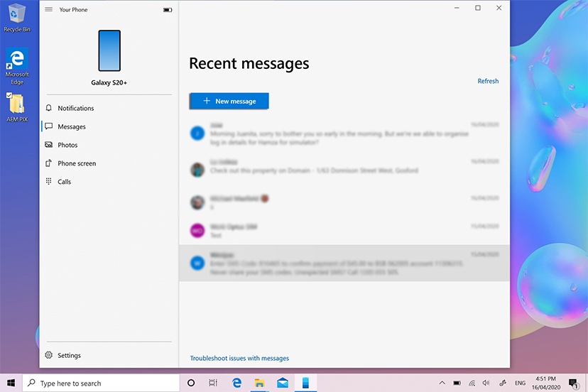Open Settings in Your Phone
Viewport: 588px width, 392px height.
109,355
